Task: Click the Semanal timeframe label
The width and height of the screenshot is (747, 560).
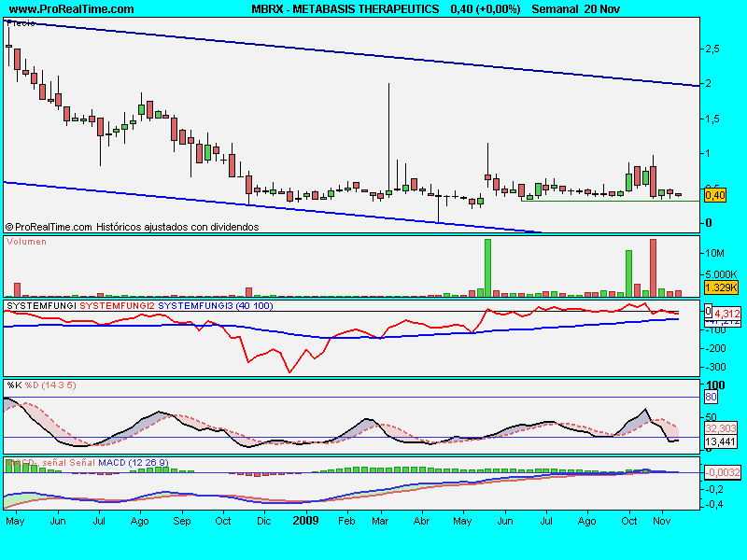Action: pyautogui.click(x=555, y=9)
